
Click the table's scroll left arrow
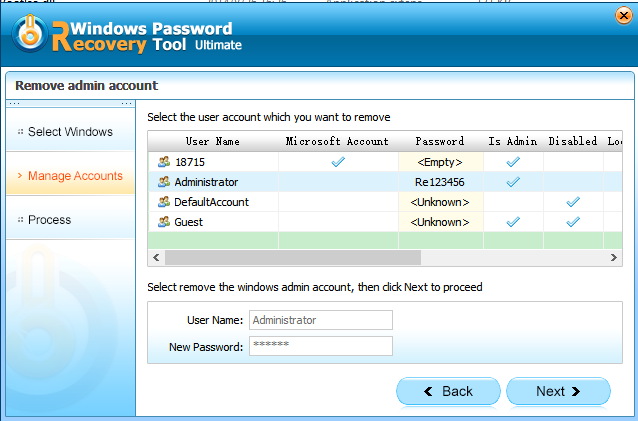pos(156,257)
